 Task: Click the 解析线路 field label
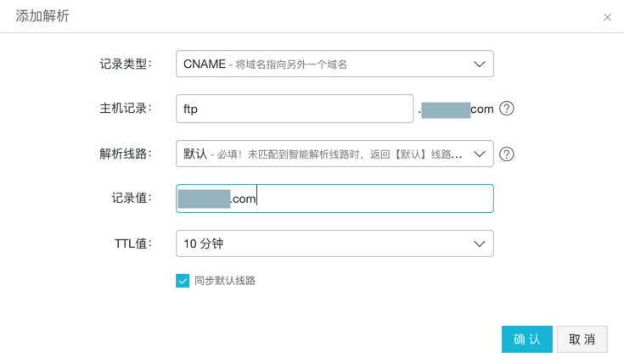(x=126, y=154)
